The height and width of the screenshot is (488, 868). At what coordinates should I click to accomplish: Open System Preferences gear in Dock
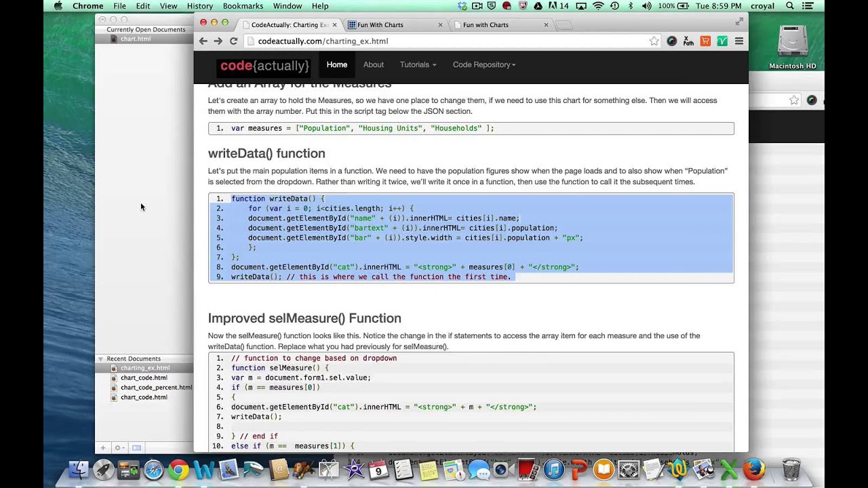tap(629, 469)
